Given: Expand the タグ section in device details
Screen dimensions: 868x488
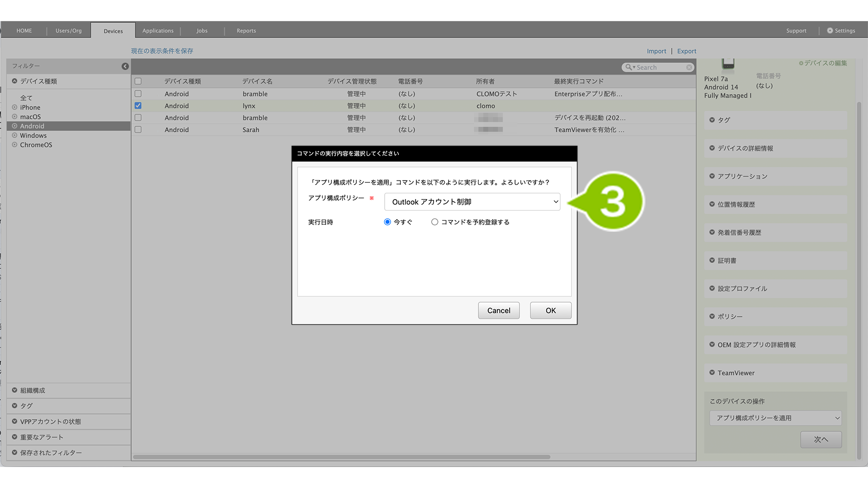Looking at the screenshot, I should point(775,120).
